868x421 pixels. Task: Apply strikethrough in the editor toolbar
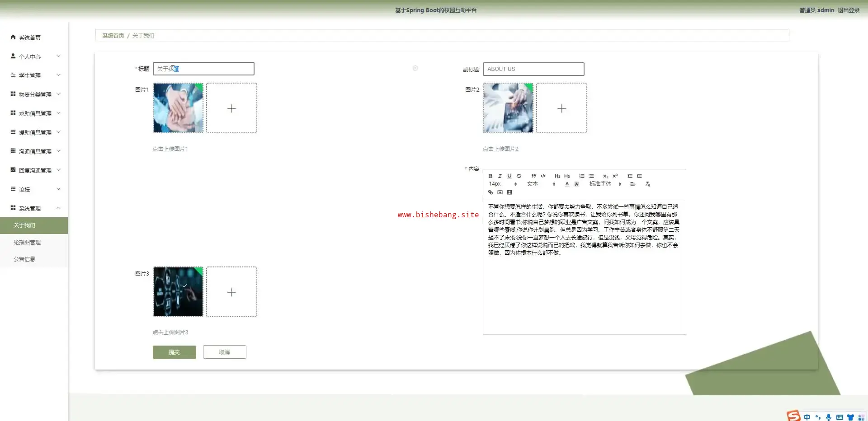[x=519, y=176]
